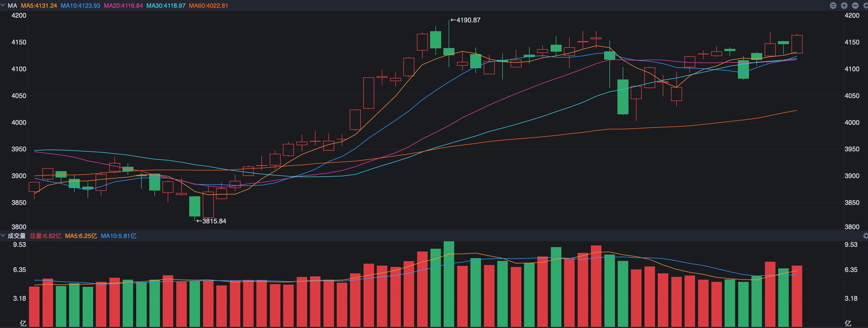Click the 3815.84 low price marker
Screen dimensions: 868x328
[x=211, y=221]
